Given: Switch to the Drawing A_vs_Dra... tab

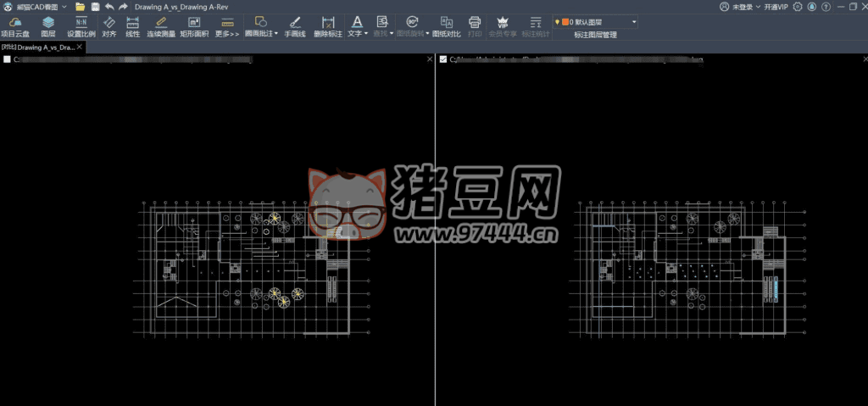Looking at the screenshot, I should [38, 47].
